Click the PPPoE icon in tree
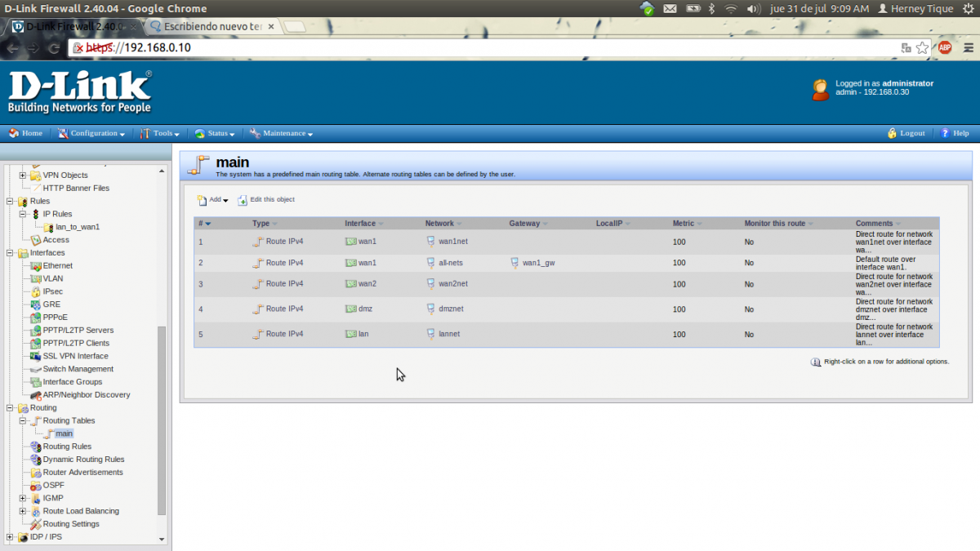This screenshot has height=551, width=980. coord(36,318)
